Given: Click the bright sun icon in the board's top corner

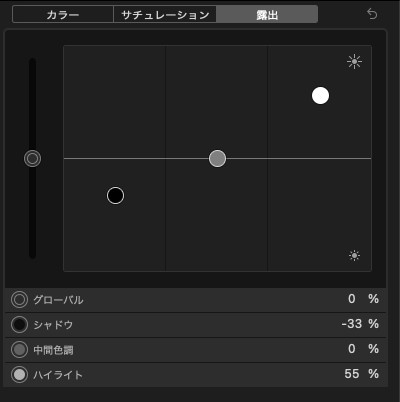Looking at the screenshot, I should click(354, 62).
